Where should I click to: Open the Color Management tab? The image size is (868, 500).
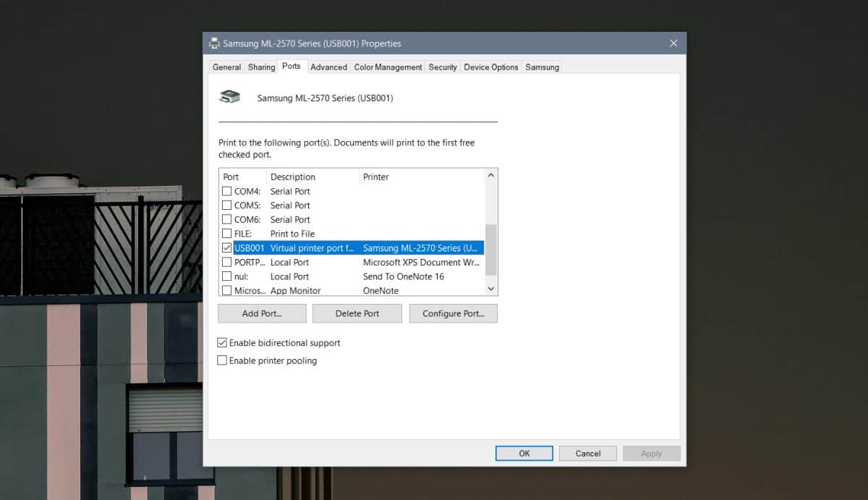click(388, 67)
